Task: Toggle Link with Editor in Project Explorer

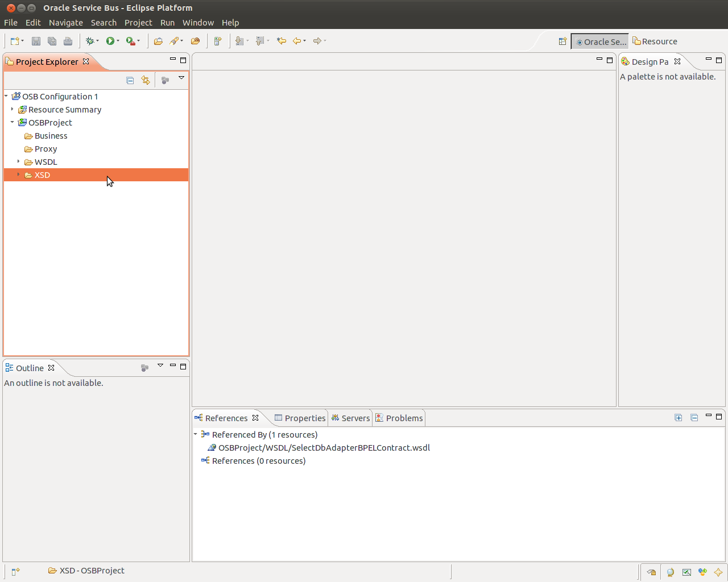Action: tap(146, 81)
